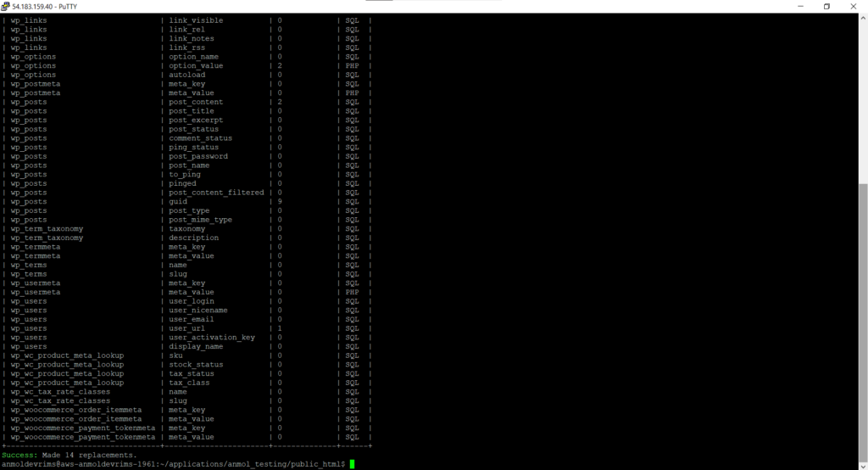Image resolution: width=868 pixels, height=470 pixels.
Task: Click 'wp_terms' in the name row
Action: click(29, 265)
